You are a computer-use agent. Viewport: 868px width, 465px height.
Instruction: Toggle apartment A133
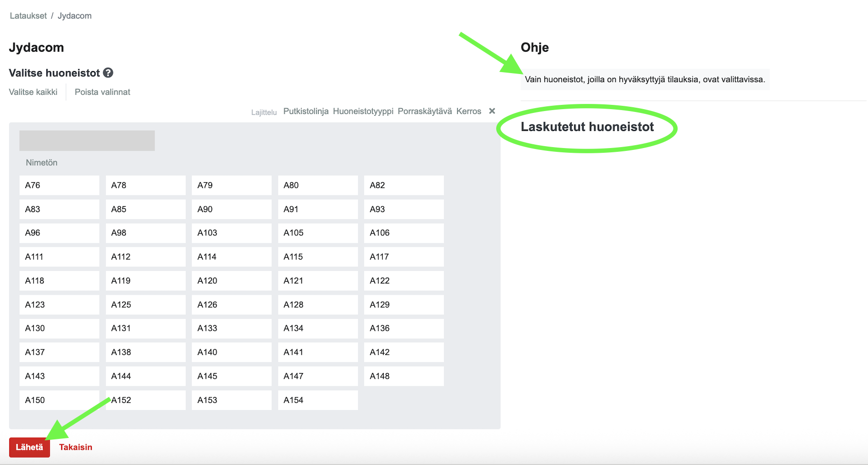point(231,328)
